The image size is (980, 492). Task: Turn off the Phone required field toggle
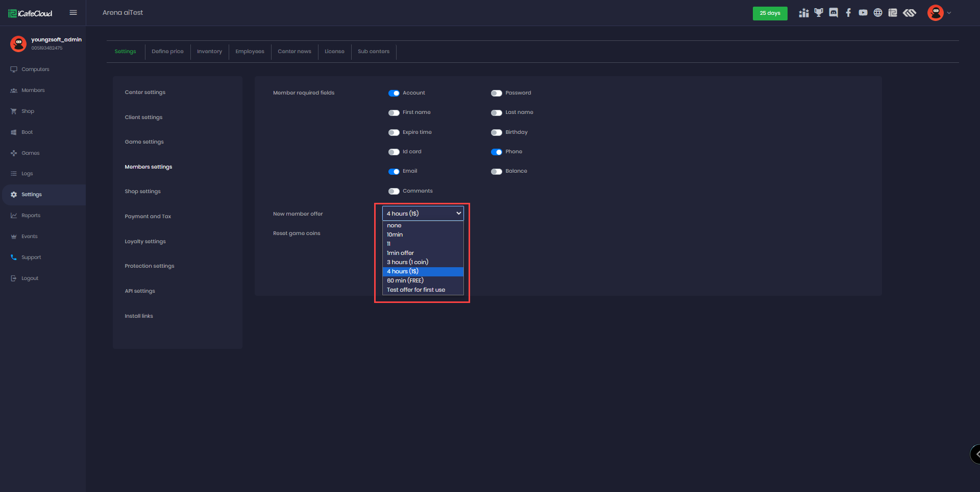(x=496, y=152)
